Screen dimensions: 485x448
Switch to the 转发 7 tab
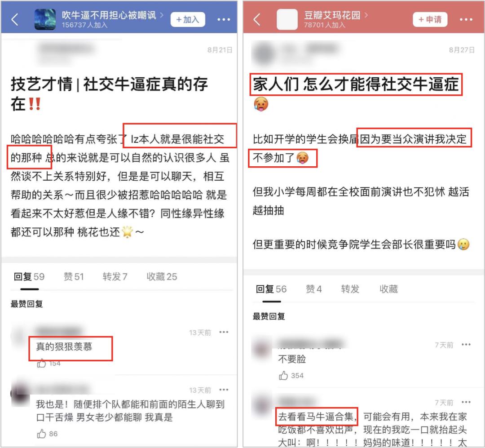click(x=115, y=276)
